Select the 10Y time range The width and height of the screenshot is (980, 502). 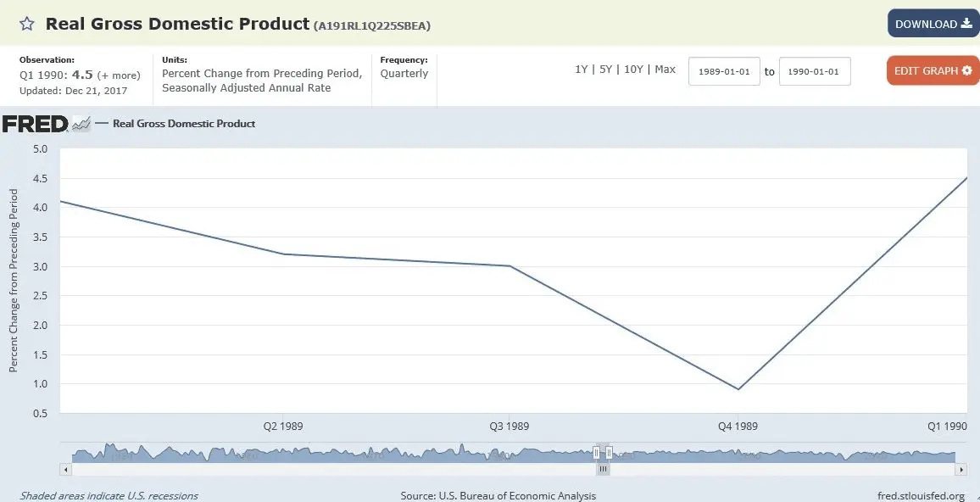633,70
